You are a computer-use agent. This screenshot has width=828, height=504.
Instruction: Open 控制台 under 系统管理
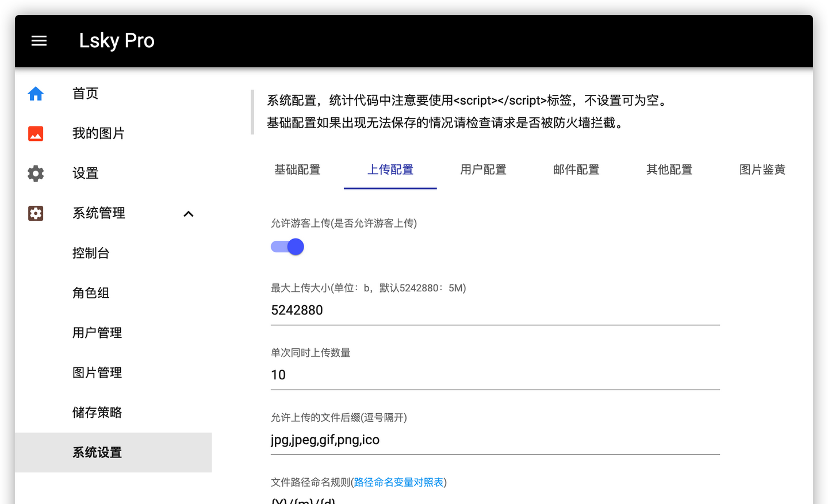pos(91,253)
